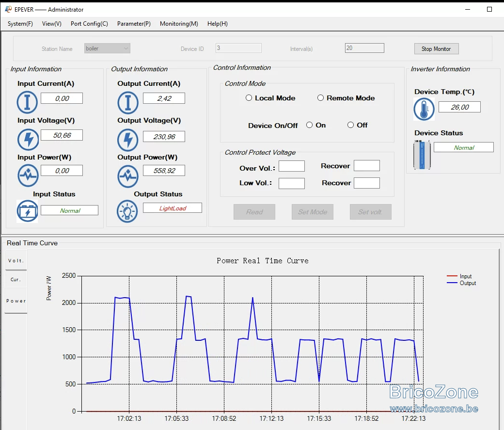Click the Input Current ammeter icon
The width and height of the screenshot is (504, 430).
[x=27, y=102]
